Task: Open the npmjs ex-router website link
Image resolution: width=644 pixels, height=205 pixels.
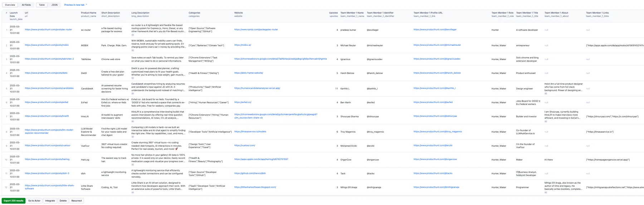Action: 256,30
